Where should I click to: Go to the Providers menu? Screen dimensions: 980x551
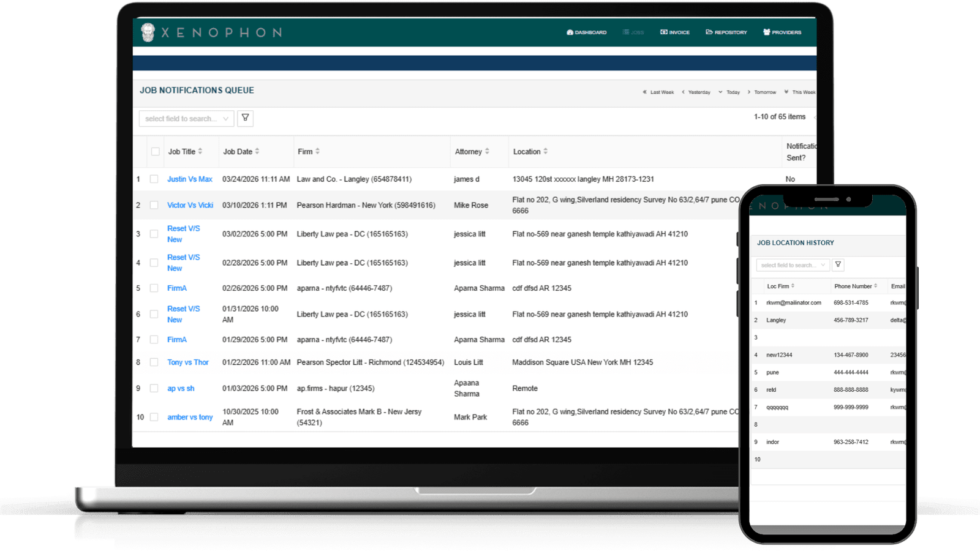(782, 32)
